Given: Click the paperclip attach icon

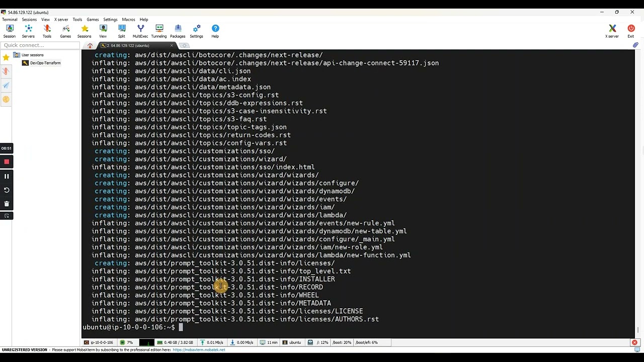Looking at the screenshot, I should pyautogui.click(x=635, y=45).
